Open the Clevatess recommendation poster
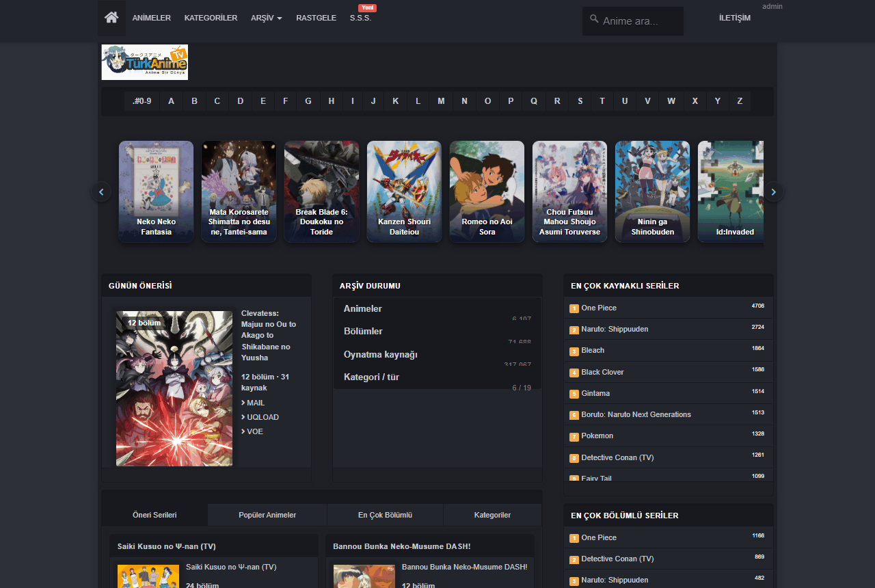Viewport: 875px width, 588px height. pos(174,388)
